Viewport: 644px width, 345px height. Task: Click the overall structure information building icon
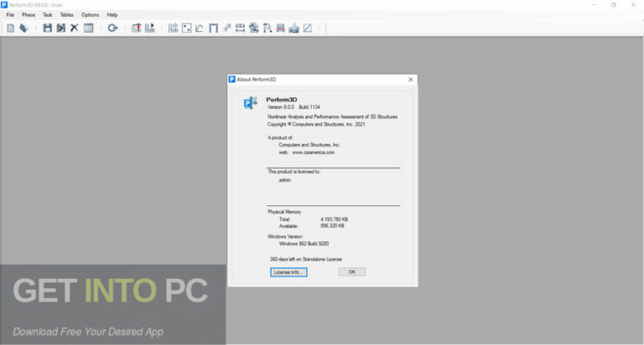pyautogui.click(x=174, y=28)
